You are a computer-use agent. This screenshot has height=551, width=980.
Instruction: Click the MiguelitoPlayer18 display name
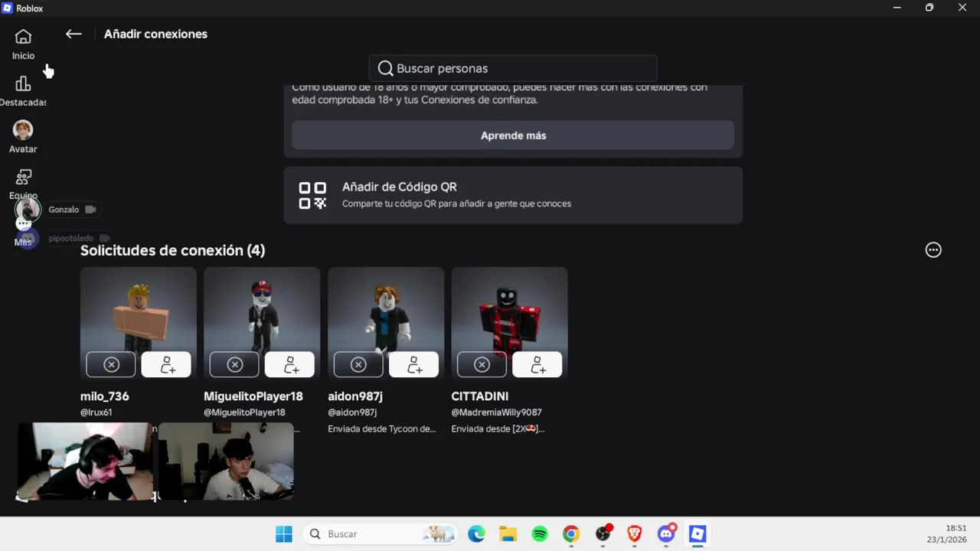pos(253,396)
